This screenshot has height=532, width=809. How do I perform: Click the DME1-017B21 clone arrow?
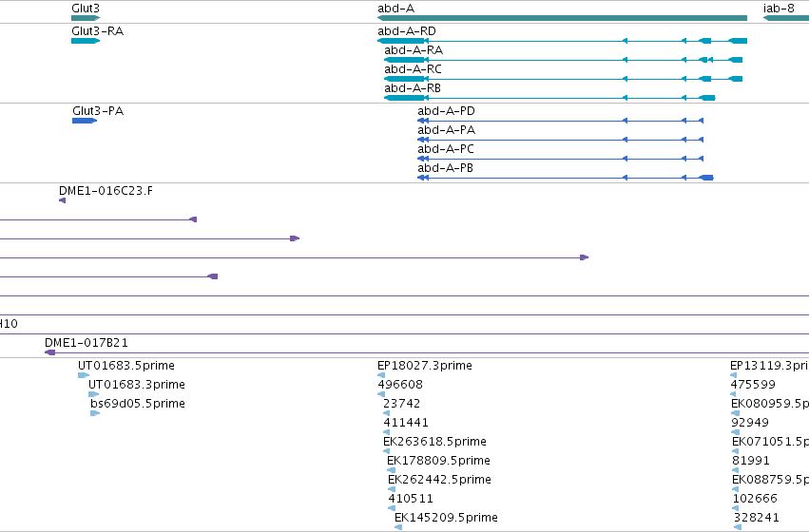pos(50,352)
